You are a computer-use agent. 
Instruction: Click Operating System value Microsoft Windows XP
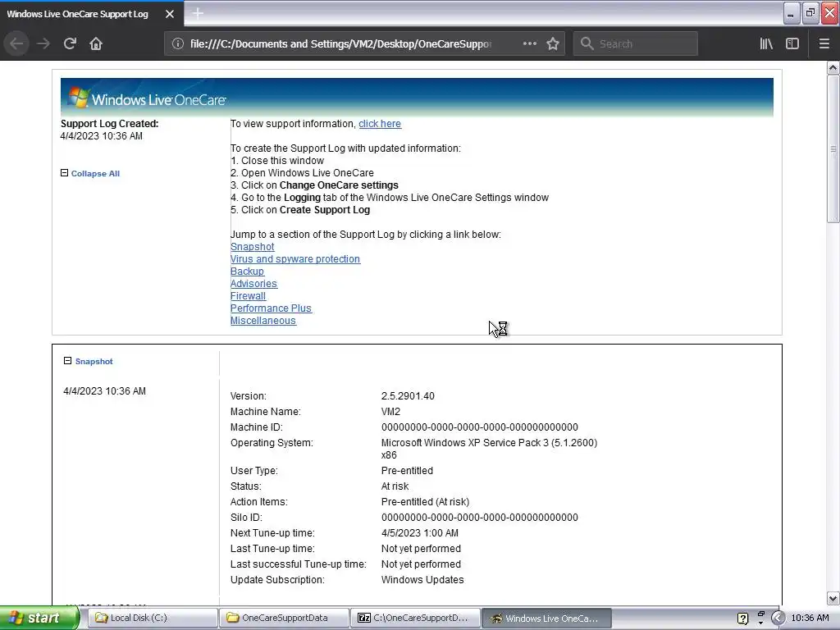click(489, 449)
